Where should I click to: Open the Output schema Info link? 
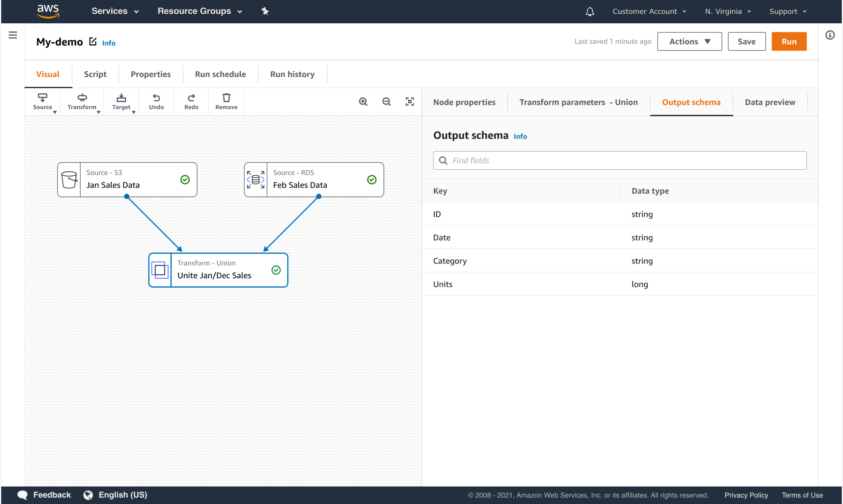(520, 137)
